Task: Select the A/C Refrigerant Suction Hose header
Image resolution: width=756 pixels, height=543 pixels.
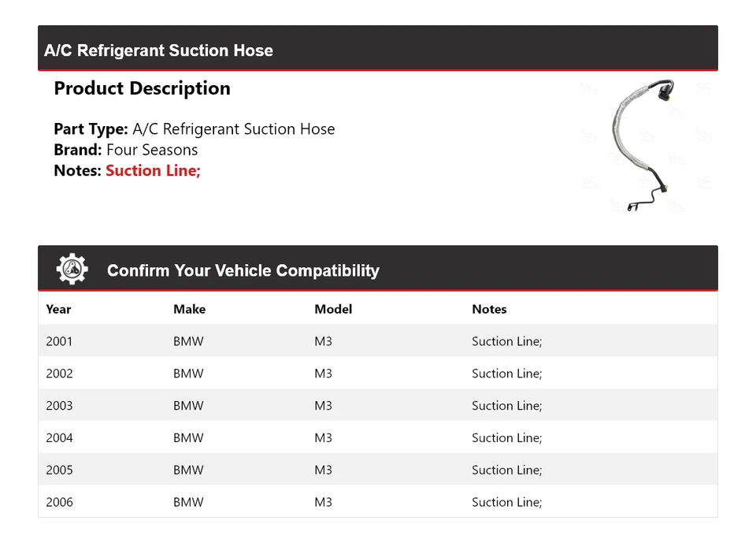Action: click(158, 50)
